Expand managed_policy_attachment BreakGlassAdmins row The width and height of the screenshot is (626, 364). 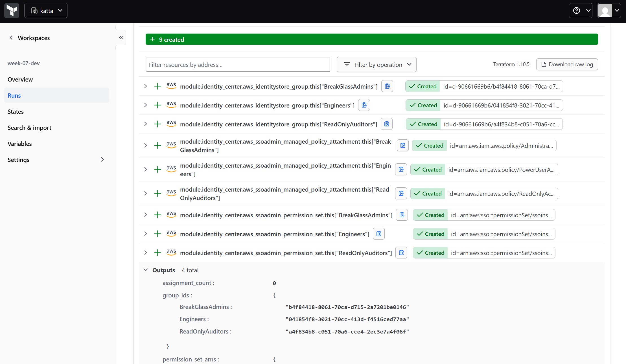click(146, 145)
